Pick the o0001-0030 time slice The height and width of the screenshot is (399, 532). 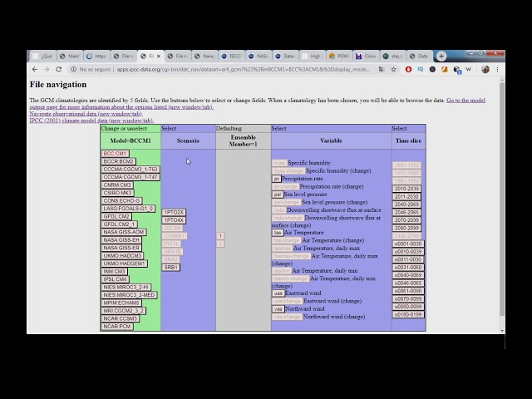(408, 244)
